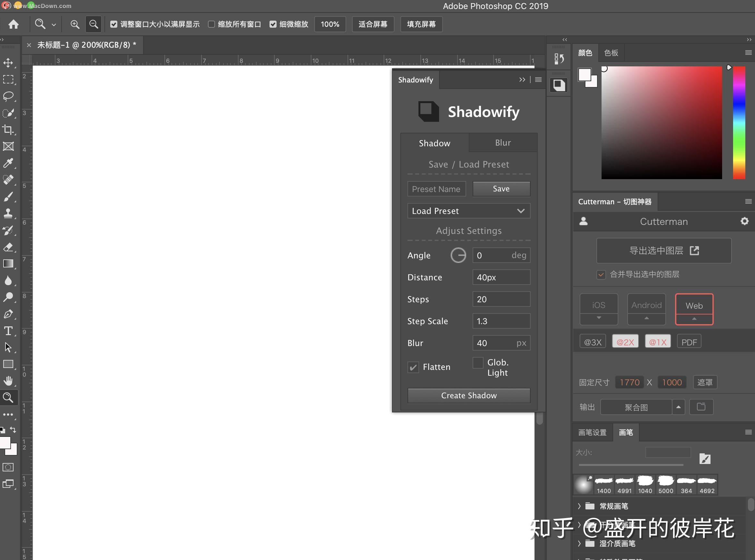Select the Move tool

(9, 63)
